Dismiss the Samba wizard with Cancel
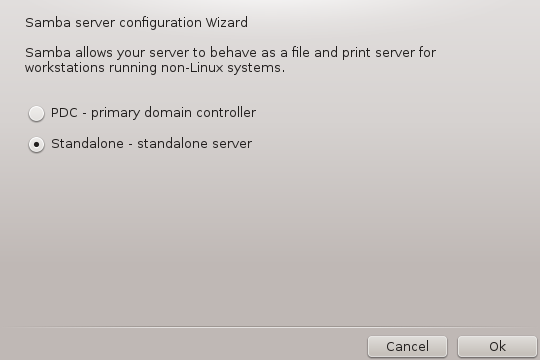 pos(407,347)
